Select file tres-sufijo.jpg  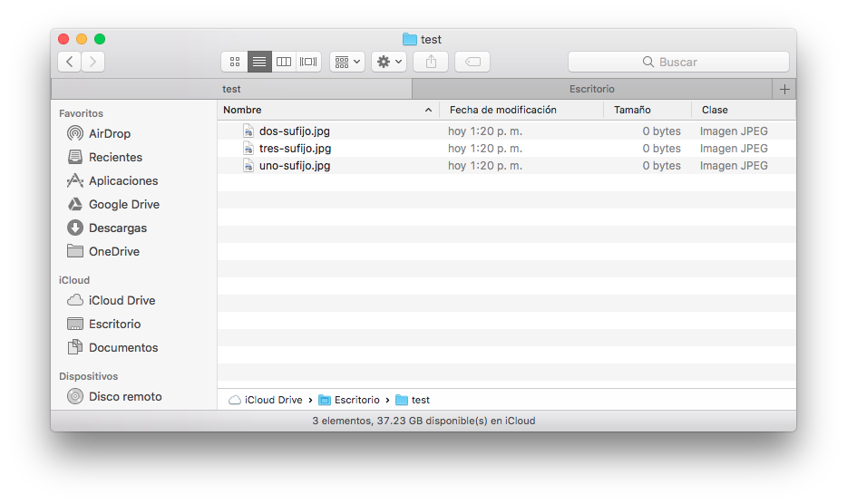tap(295, 148)
